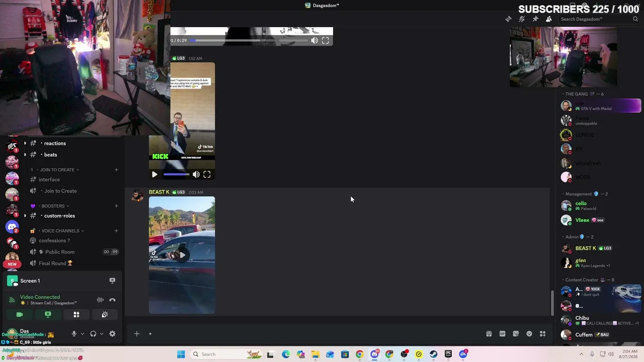Play the TikTok video posted at 1:52 AM

154,174
